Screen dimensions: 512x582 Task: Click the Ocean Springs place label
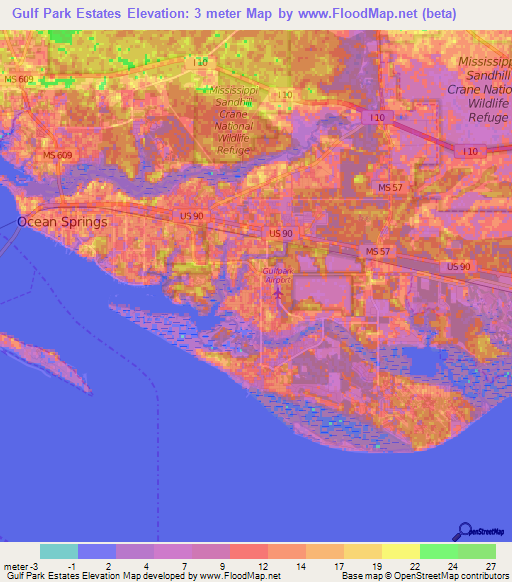coord(62,222)
